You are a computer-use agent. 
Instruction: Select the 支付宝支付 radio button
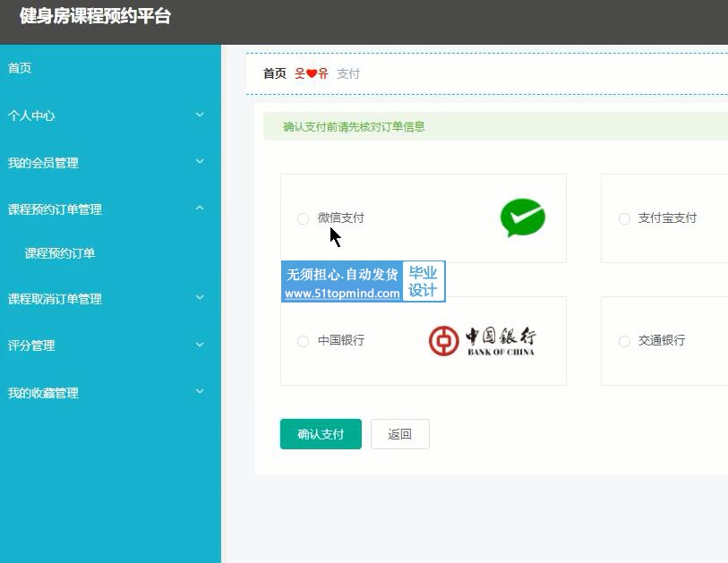point(624,218)
